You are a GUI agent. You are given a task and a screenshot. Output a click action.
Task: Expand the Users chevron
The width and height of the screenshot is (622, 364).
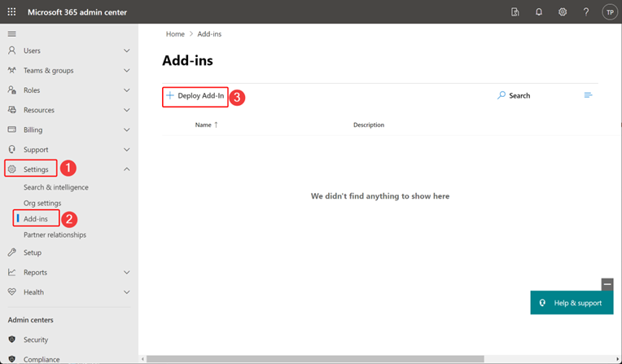(126, 50)
